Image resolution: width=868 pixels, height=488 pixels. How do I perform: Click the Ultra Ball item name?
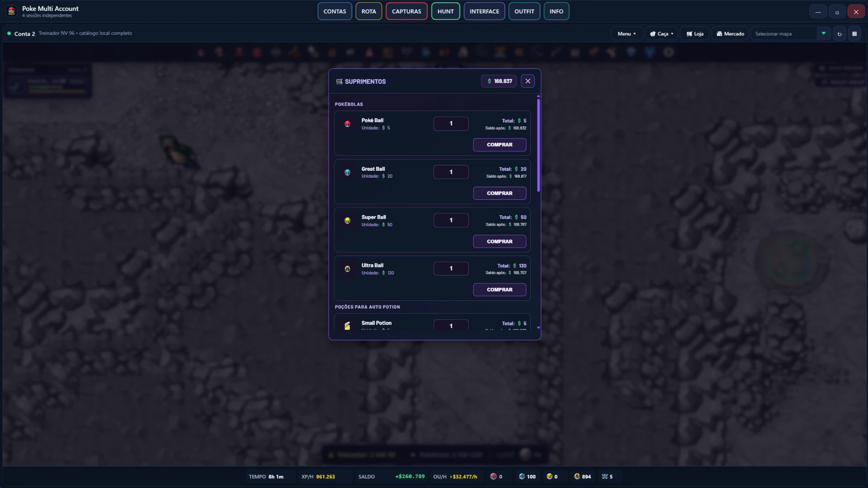[372, 266]
